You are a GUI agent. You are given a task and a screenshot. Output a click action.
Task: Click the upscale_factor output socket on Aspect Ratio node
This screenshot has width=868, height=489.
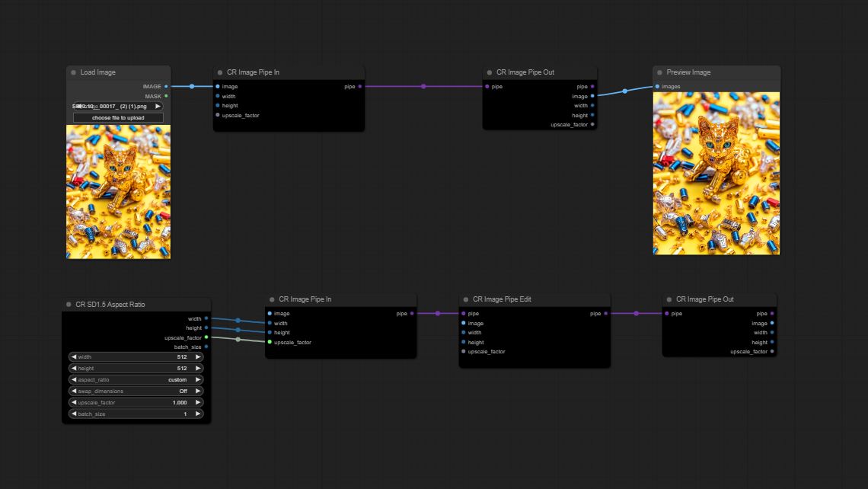pos(206,337)
